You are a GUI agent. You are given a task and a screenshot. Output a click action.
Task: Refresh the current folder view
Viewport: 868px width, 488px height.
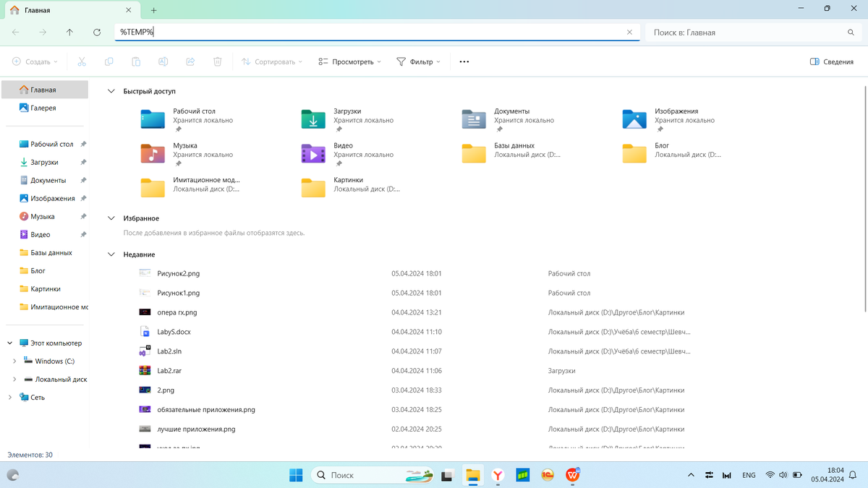tap(97, 33)
